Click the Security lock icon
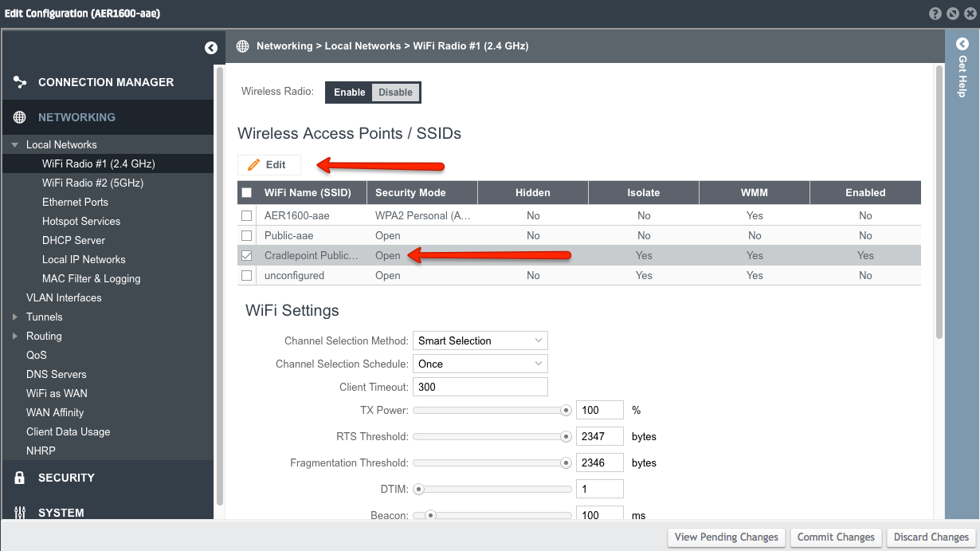The height and width of the screenshot is (551, 980). (20, 478)
